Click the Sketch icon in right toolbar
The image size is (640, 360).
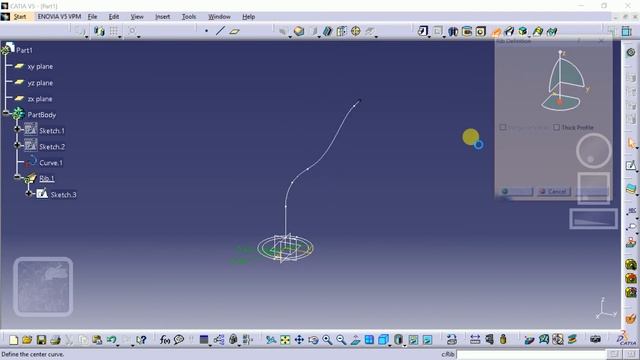631,165
